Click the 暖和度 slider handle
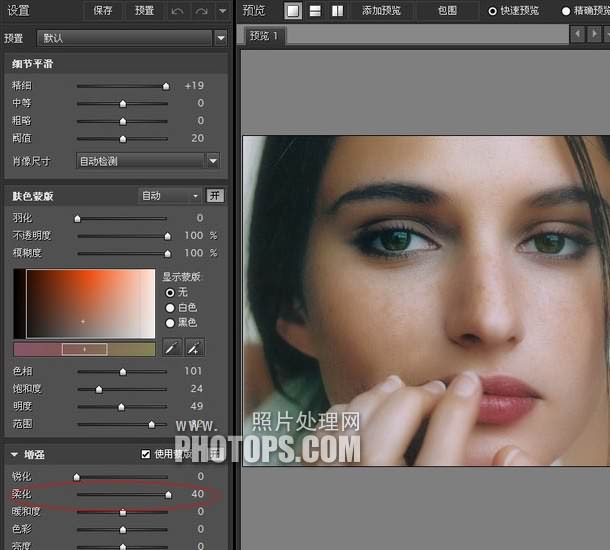610x550 pixels. coord(123,512)
